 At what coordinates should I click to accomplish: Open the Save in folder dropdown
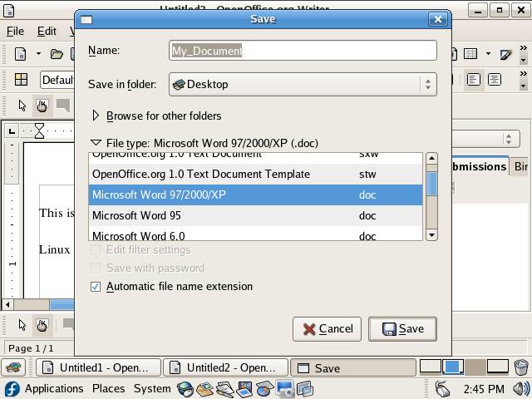303,84
